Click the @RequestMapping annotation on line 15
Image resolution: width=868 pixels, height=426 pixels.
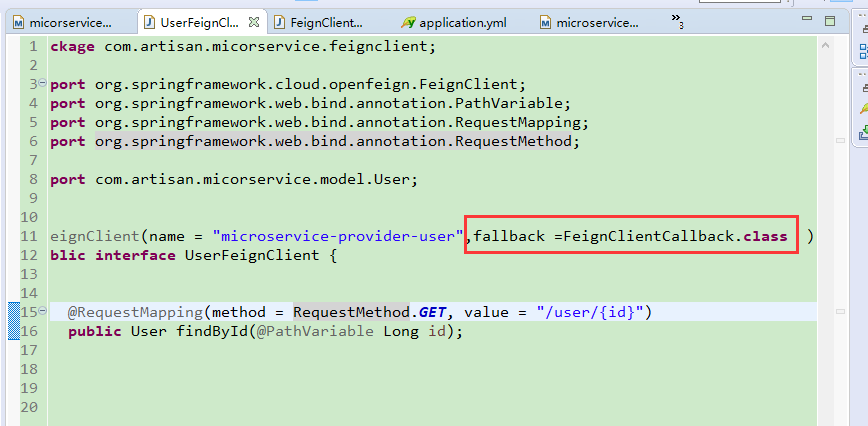click(x=136, y=313)
